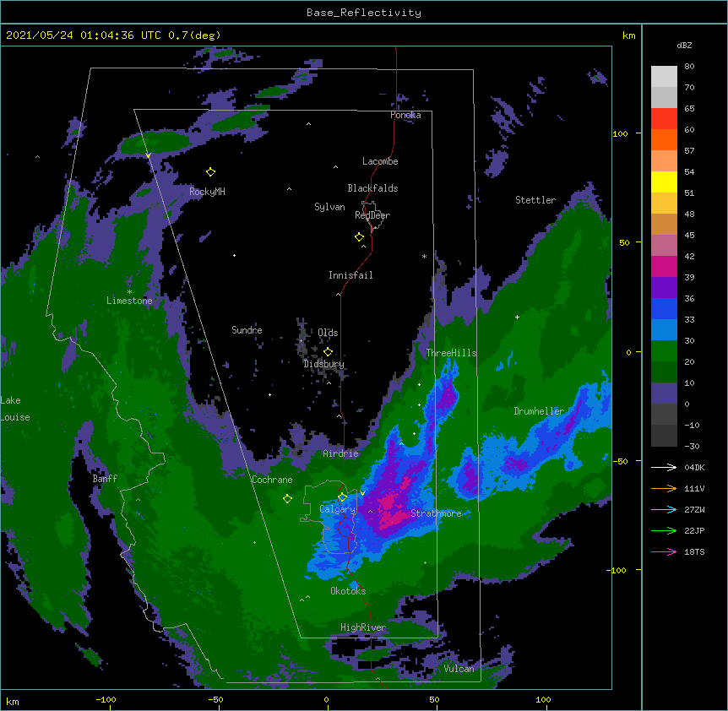The height and width of the screenshot is (711, 728).
Task: Click the -50 tick on bottom axis
Action: (x=215, y=699)
